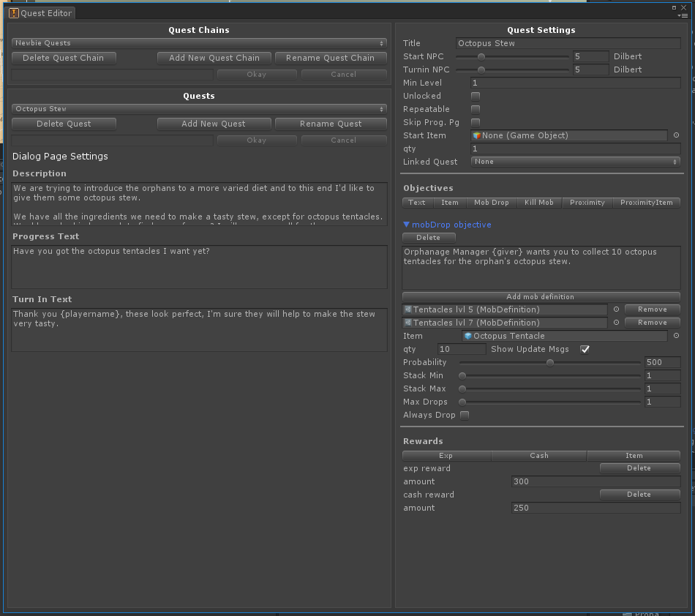Screen dimensions: 695x616
Task: Click the Octopus Tentacle cube icon
Action: pos(468,336)
